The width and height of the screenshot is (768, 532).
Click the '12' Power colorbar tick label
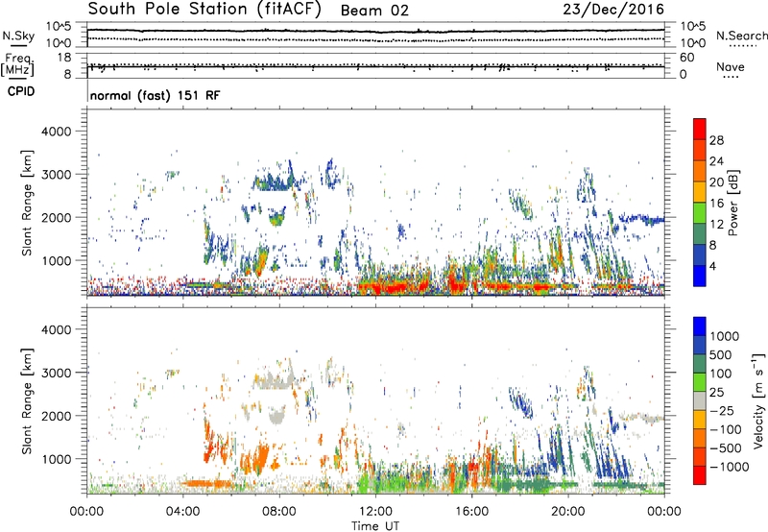716,225
